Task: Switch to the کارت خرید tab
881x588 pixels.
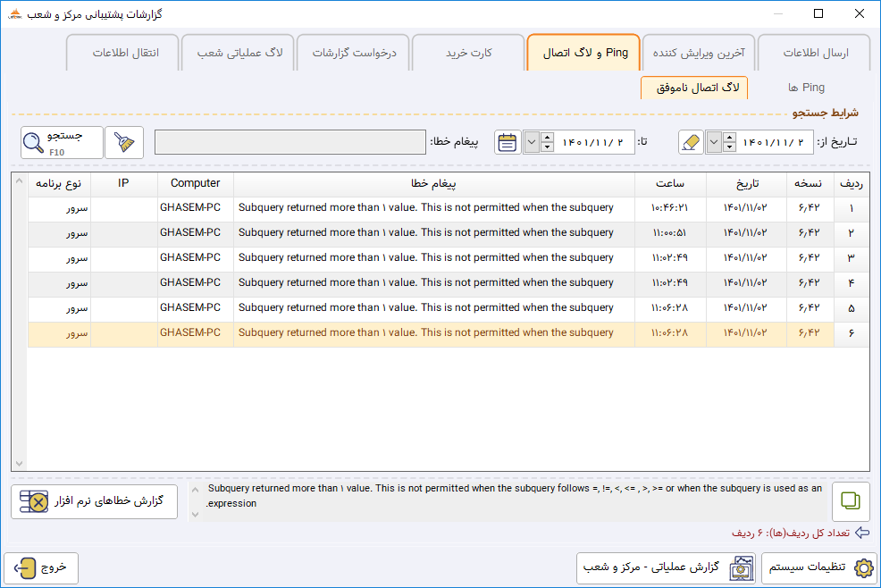Action: point(468,53)
